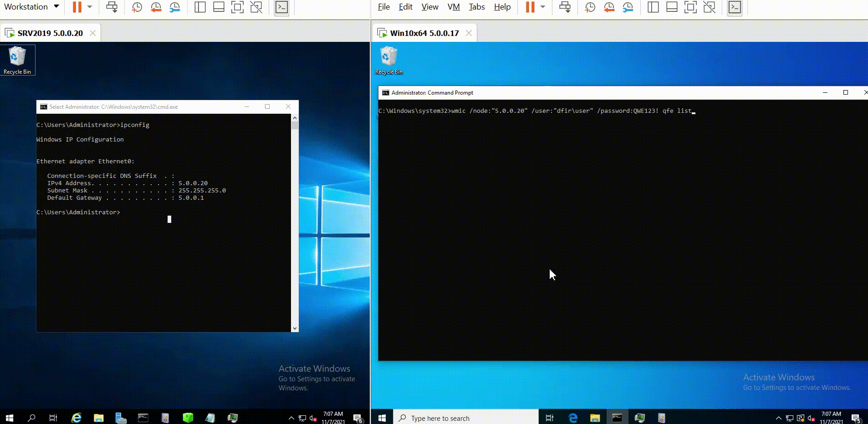
Task: Click the console view icon in the left window
Action: (x=282, y=7)
